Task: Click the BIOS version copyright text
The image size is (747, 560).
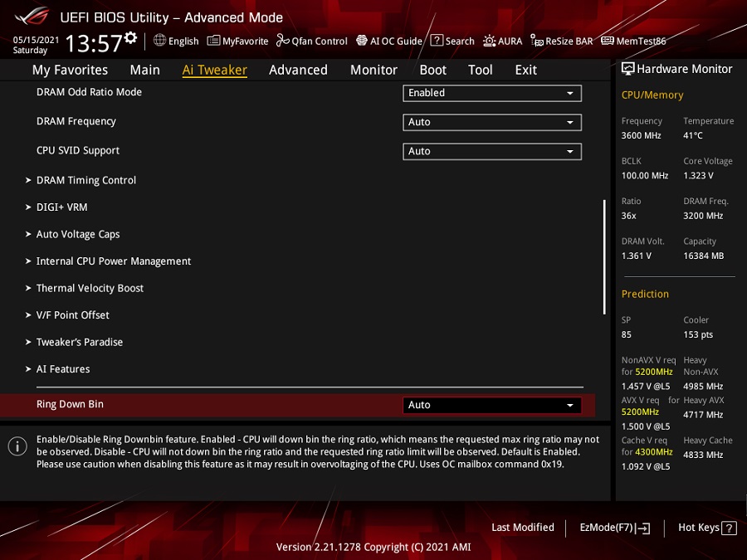Action: click(x=373, y=548)
